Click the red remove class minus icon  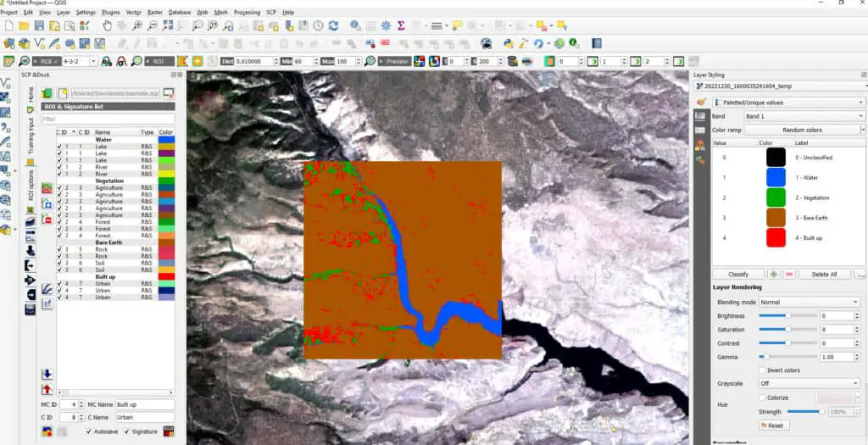click(x=788, y=275)
